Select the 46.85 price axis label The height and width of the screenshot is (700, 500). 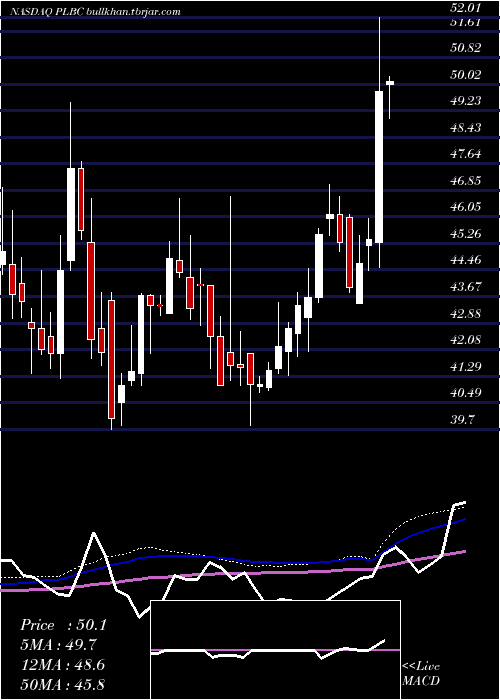point(466,181)
